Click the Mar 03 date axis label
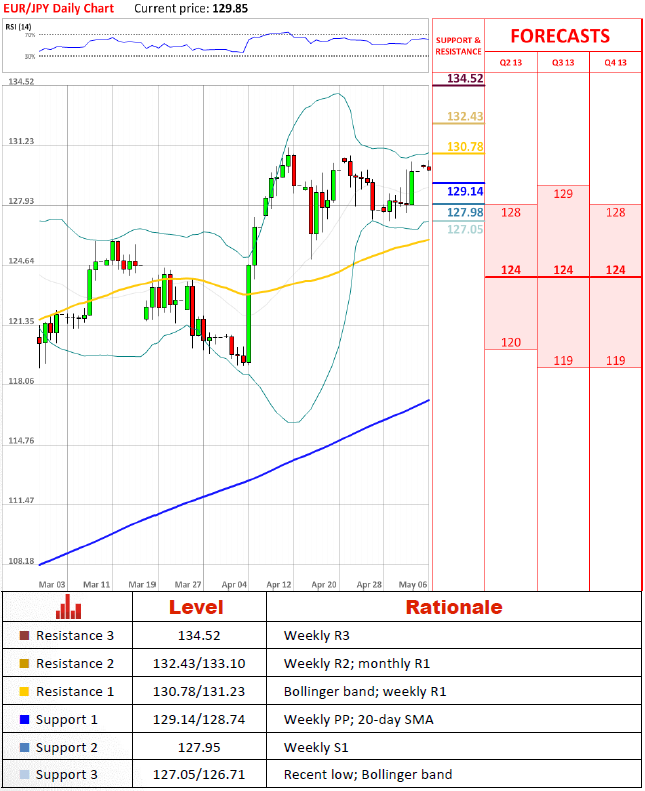Viewport: 645px width, 791px height. click(52, 585)
